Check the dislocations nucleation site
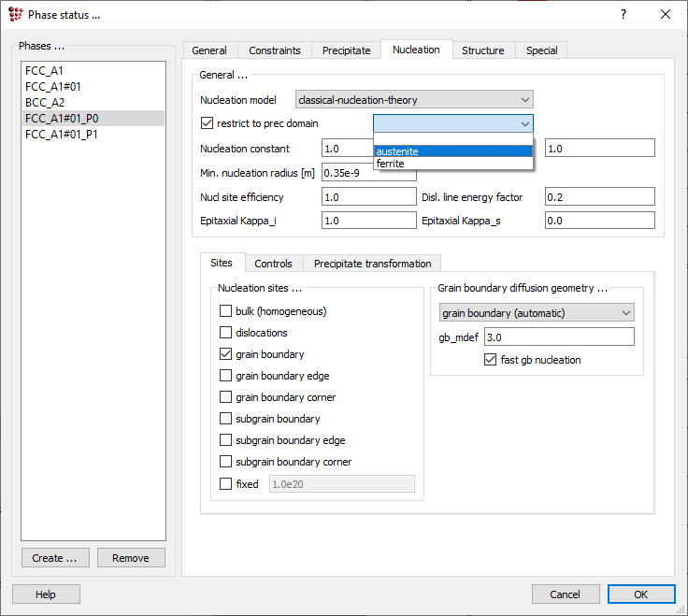Screen dimensions: 688x616 225,333
